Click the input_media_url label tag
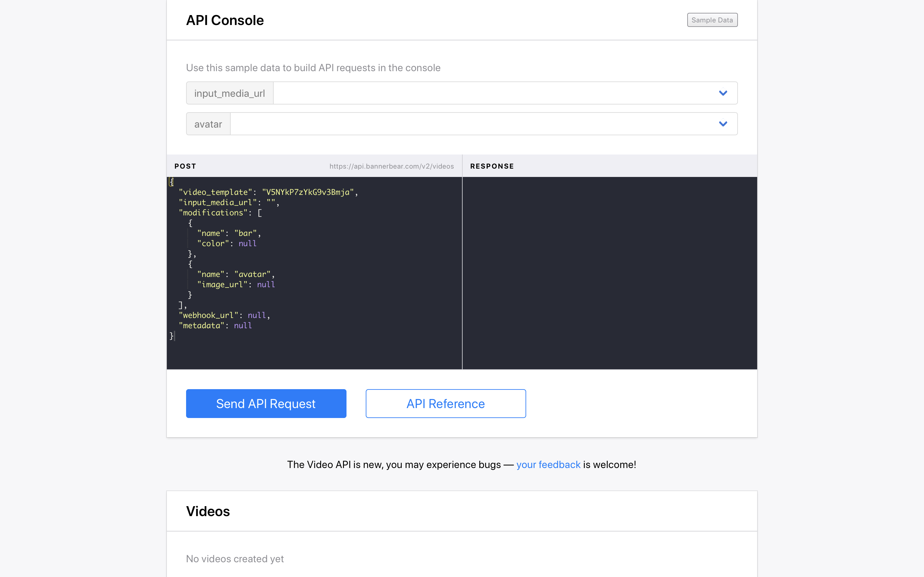Image resolution: width=924 pixels, height=577 pixels. pyautogui.click(x=229, y=93)
